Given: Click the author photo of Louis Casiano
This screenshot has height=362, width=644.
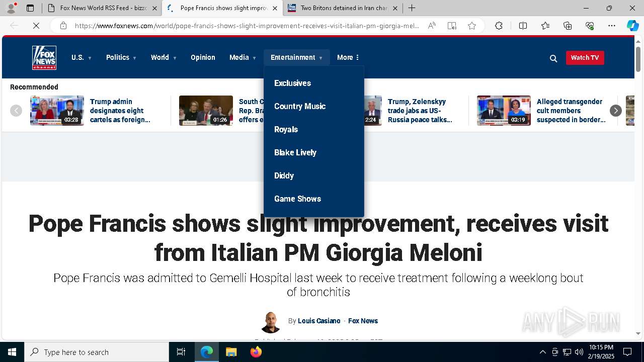Looking at the screenshot, I should tap(271, 322).
